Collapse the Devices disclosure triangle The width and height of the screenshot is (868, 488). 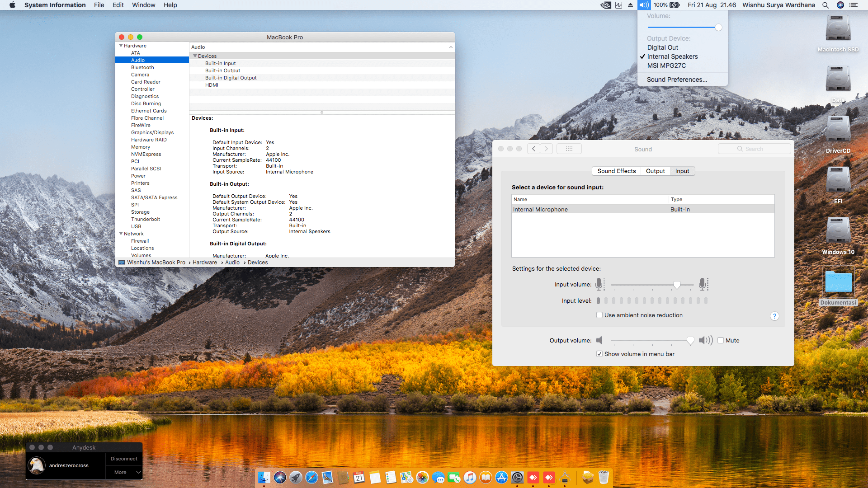click(195, 56)
